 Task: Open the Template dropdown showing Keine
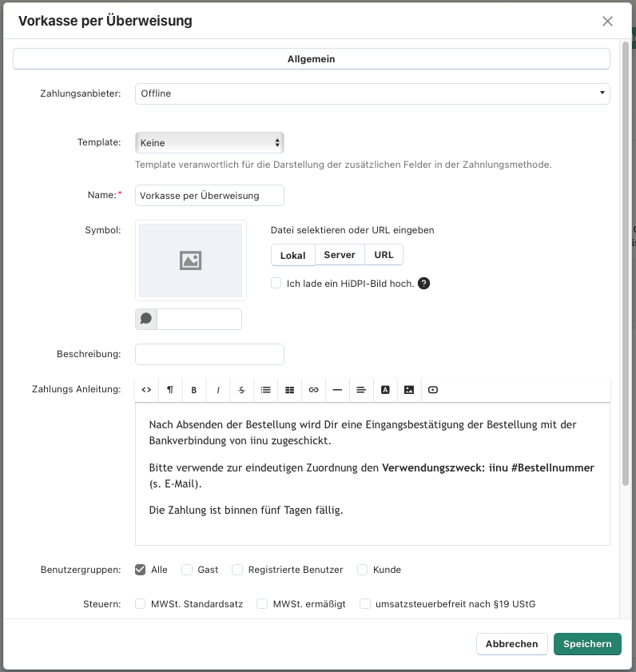click(209, 143)
